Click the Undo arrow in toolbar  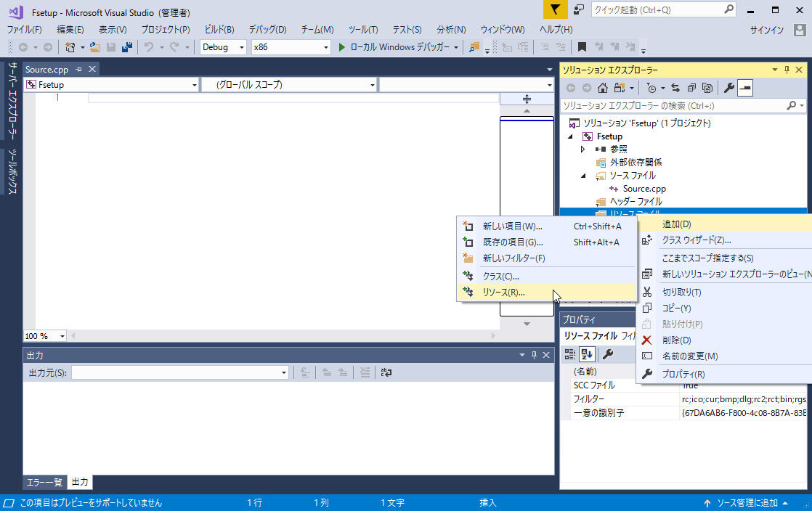(149, 47)
